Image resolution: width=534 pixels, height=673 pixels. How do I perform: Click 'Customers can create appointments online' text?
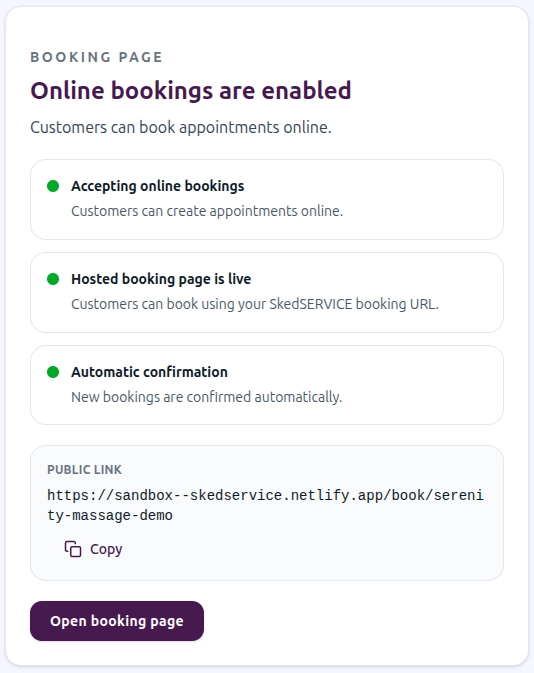click(x=207, y=211)
